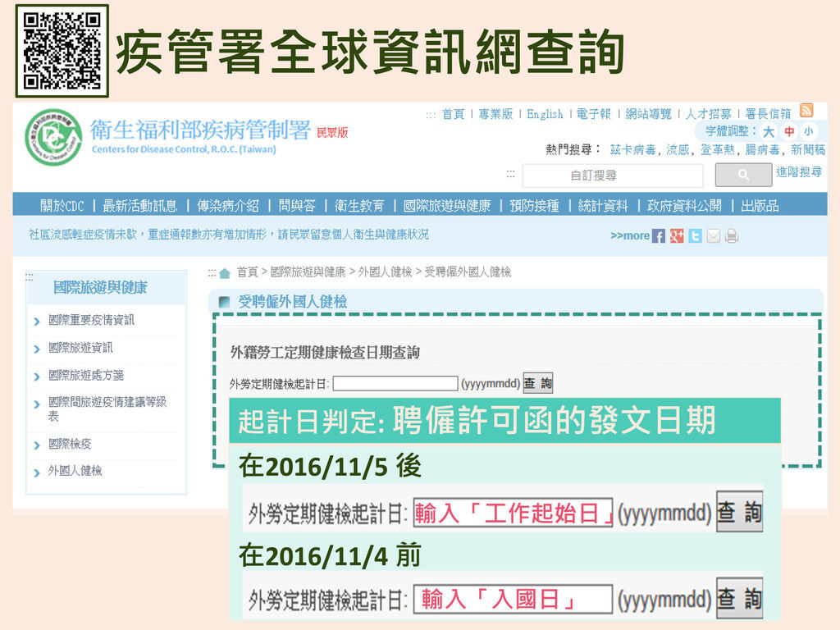
Task: Set font size to 大 (large)
Action: 769,132
